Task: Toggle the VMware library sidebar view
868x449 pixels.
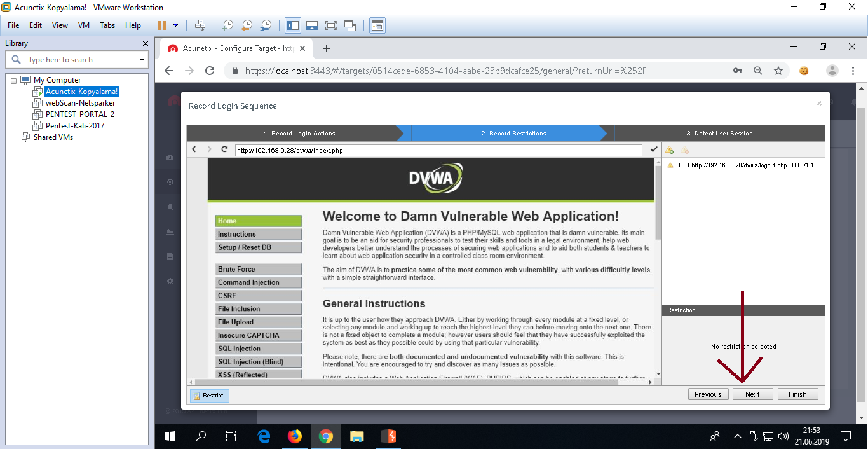Action: [x=293, y=25]
